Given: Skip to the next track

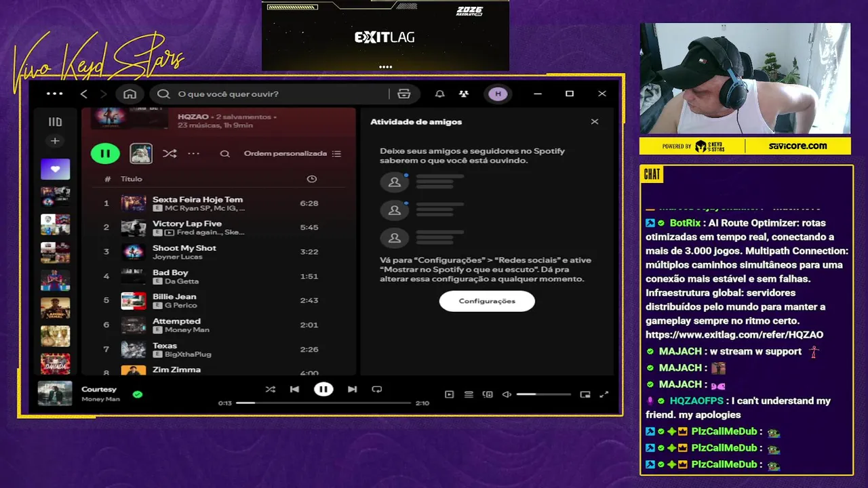Looking at the screenshot, I should click(352, 389).
